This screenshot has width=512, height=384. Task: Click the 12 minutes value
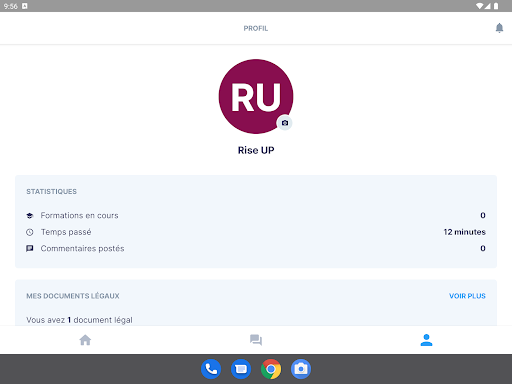[x=464, y=232]
